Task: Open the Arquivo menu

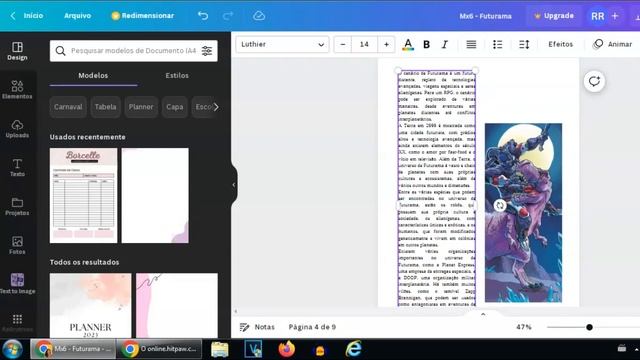Action: pos(78,16)
